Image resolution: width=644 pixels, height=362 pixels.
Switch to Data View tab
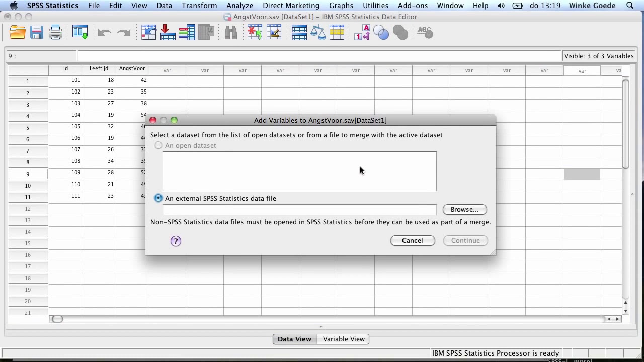click(294, 339)
